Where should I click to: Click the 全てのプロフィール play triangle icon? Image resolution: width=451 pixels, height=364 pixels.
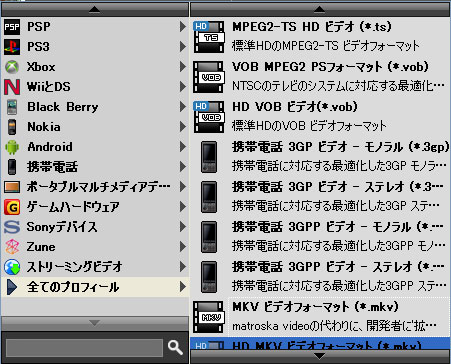coord(12,287)
